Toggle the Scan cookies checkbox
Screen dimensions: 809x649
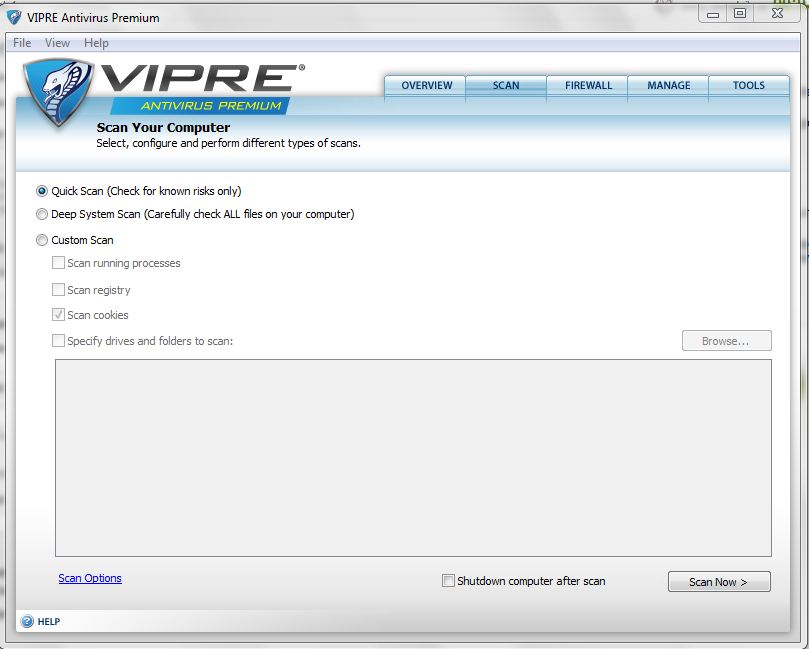(58, 315)
